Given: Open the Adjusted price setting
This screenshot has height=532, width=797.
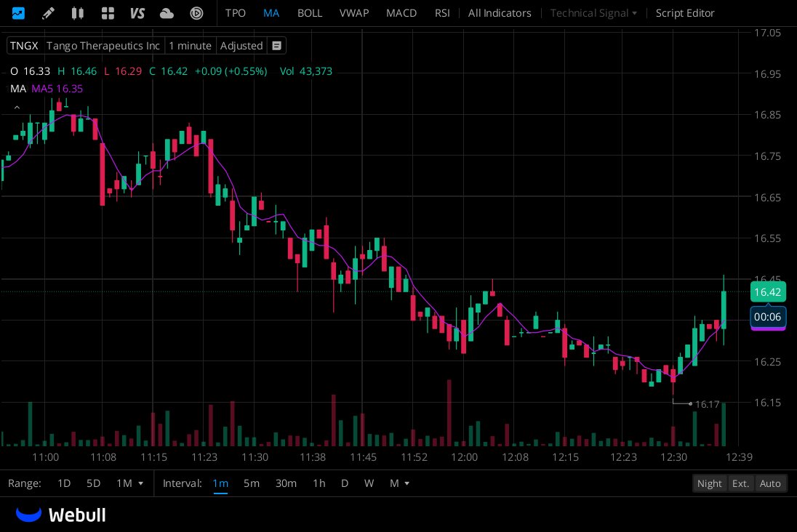Looking at the screenshot, I should 241,46.
